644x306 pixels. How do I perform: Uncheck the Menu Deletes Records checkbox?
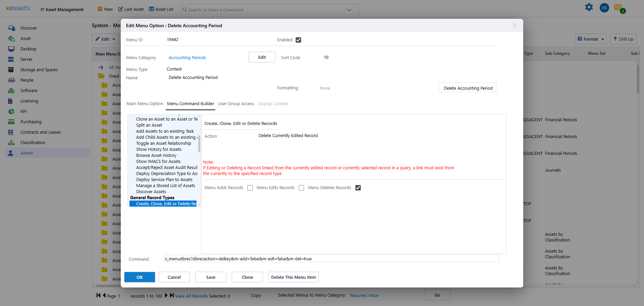(x=358, y=188)
